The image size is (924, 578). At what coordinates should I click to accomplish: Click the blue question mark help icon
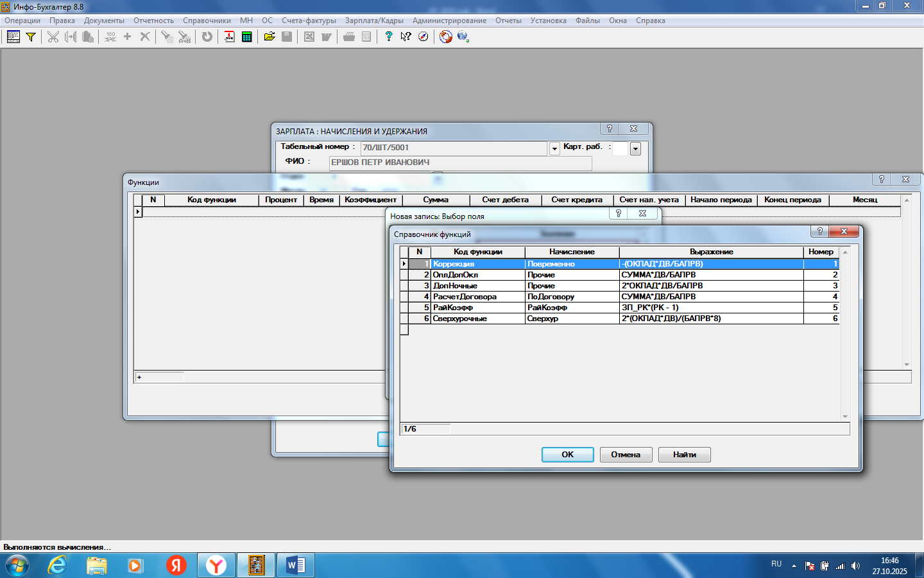click(x=388, y=37)
